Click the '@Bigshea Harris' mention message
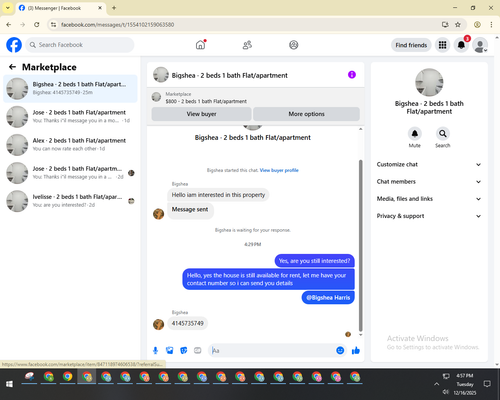 click(x=328, y=298)
